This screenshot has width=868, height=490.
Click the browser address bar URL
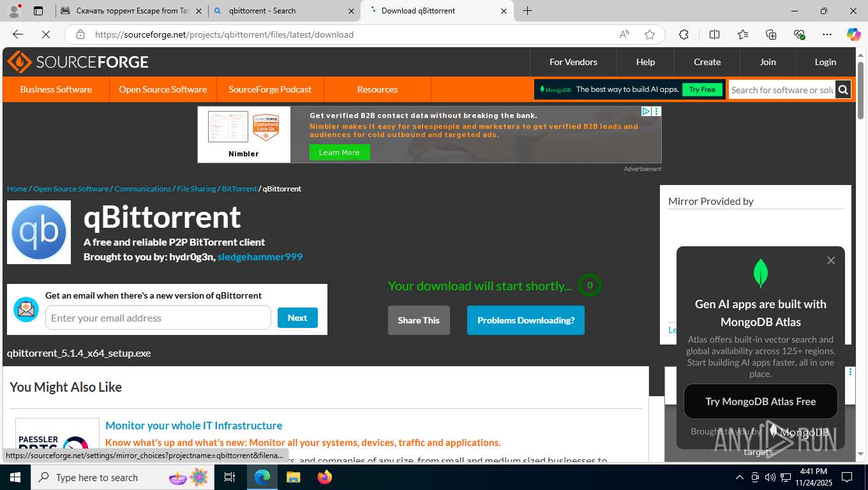pos(224,34)
